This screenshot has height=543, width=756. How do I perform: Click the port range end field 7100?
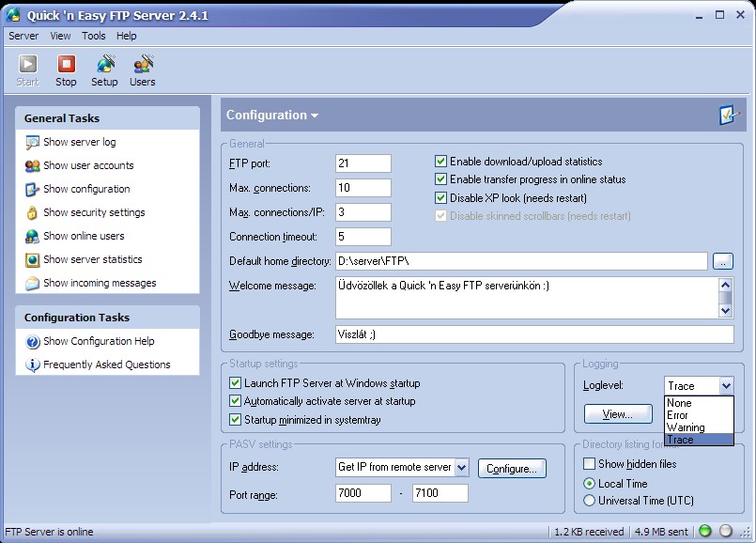point(440,493)
